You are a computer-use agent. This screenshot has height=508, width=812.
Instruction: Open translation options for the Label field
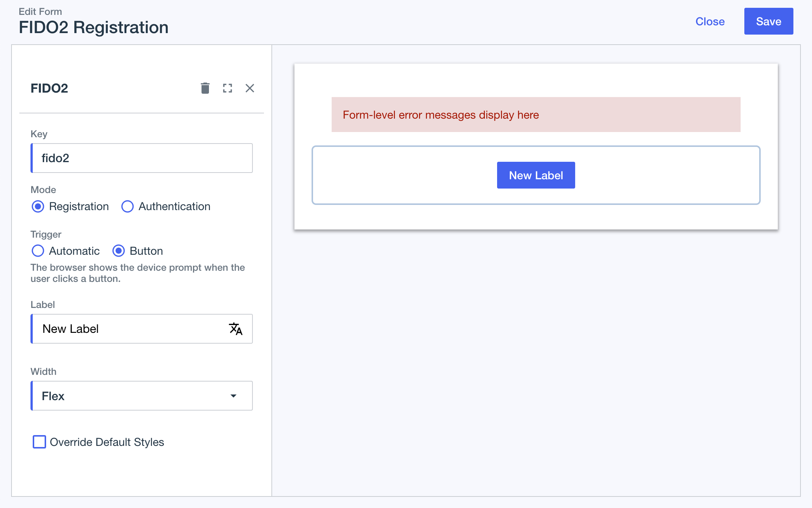[x=236, y=329]
